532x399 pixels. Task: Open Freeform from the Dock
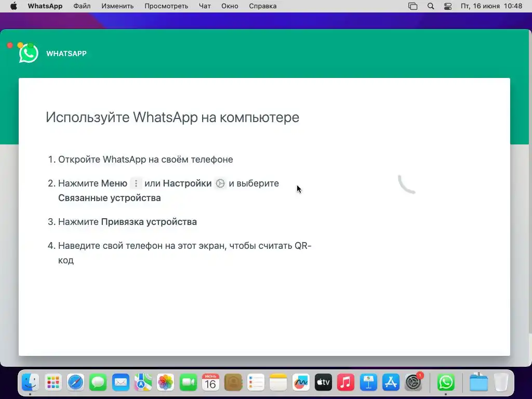301,383
